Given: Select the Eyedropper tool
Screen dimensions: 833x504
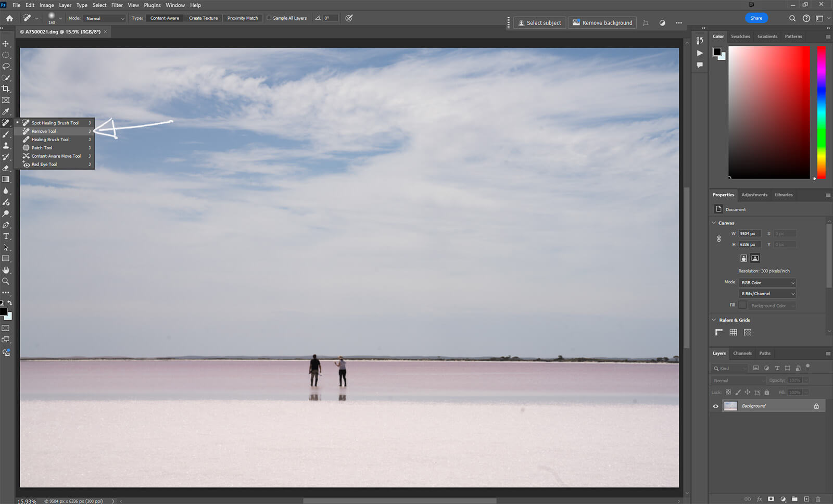Looking at the screenshot, I should pyautogui.click(x=6, y=111).
